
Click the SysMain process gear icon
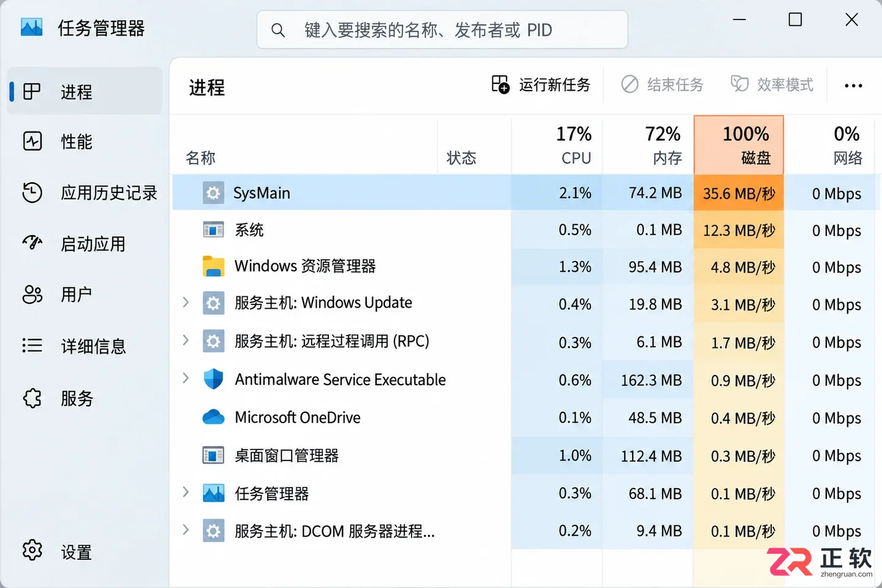pyautogui.click(x=213, y=193)
